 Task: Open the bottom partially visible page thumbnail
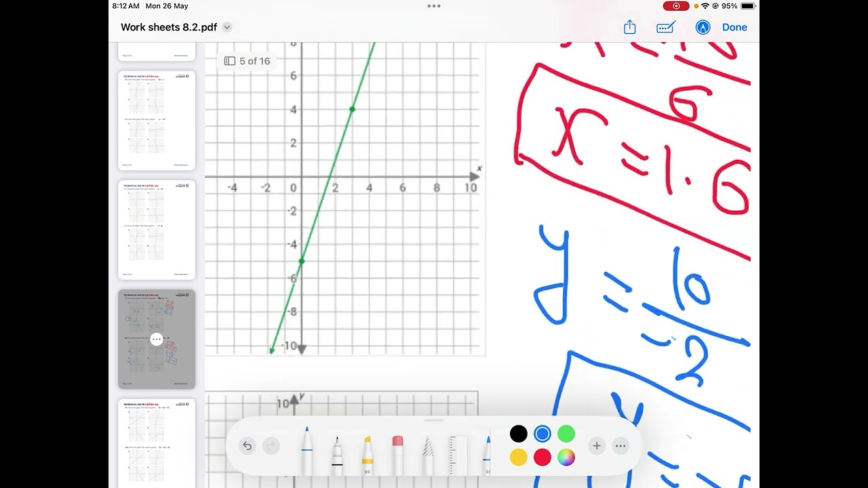157,443
